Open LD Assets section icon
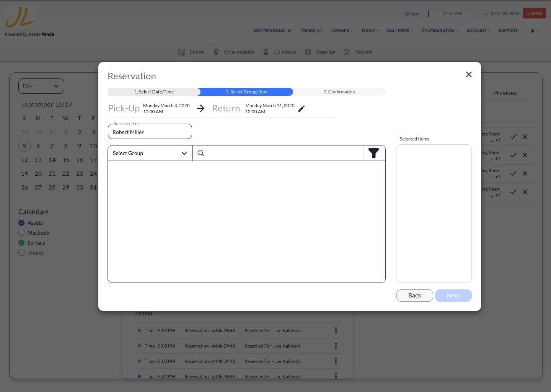The height and width of the screenshot is (392, 551). 266,52
